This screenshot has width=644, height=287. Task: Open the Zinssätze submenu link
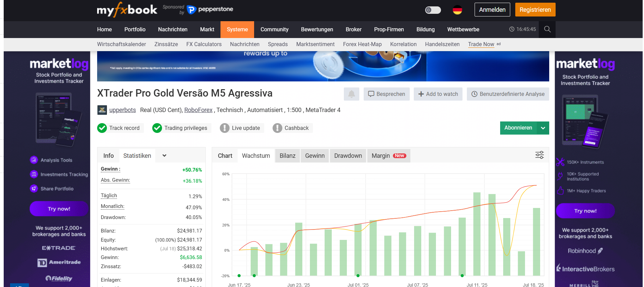[x=166, y=44]
